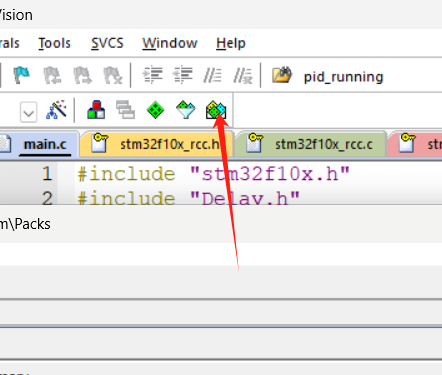Uncomment the selected lines
The image size is (442, 375).
[x=243, y=75]
